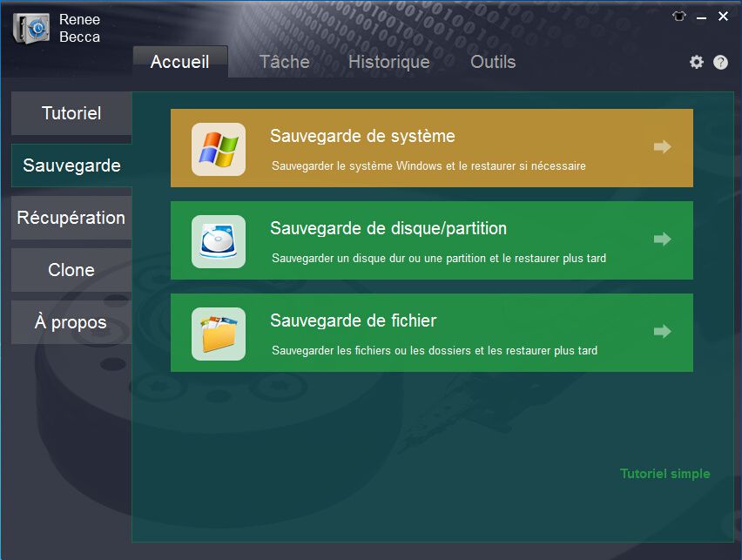
Task: Switch to the Accueil tab
Action: pyautogui.click(x=180, y=62)
